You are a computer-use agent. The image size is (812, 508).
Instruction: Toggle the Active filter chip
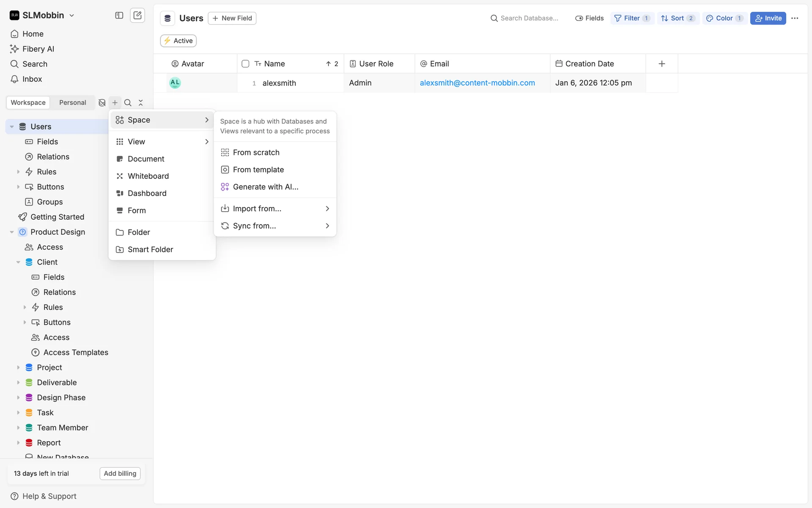pos(178,41)
